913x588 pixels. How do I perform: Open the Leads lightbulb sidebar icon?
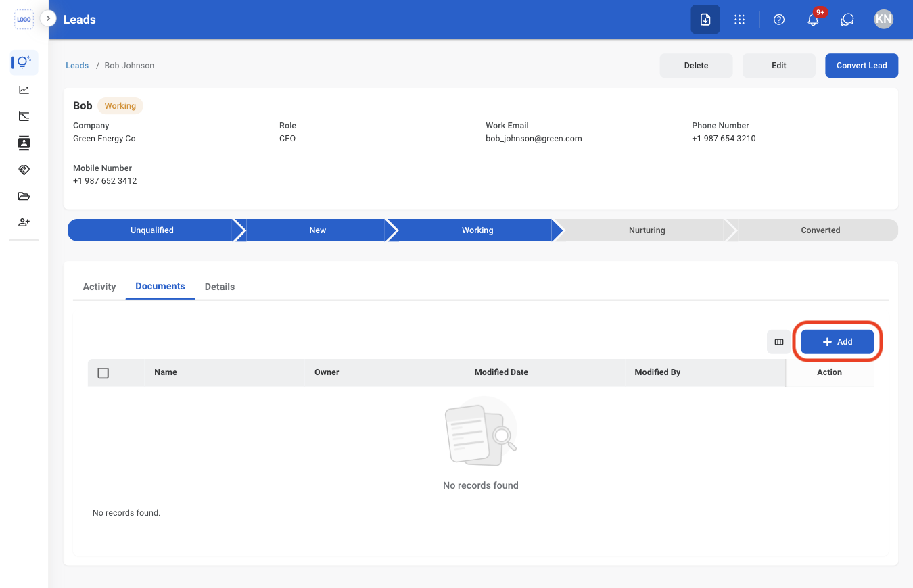24,63
